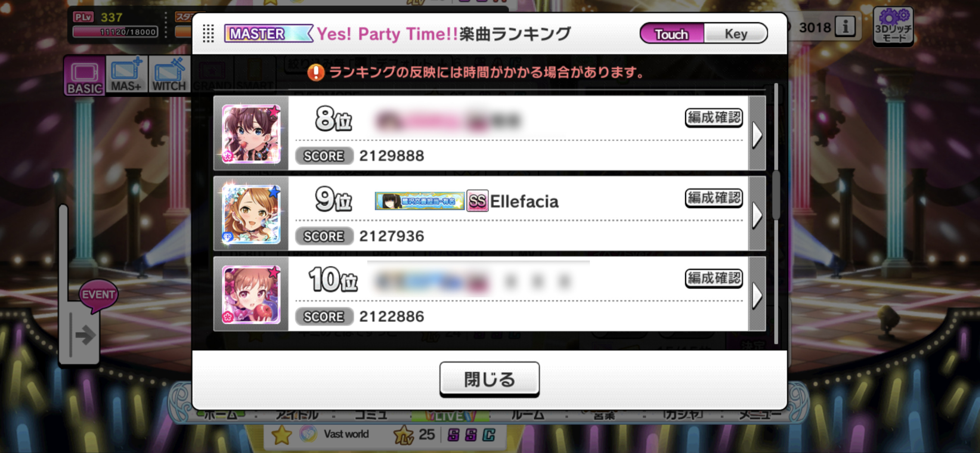The height and width of the screenshot is (453, 980).
Task: Open the 8th place idol thumbnail
Action: point(251,134)
